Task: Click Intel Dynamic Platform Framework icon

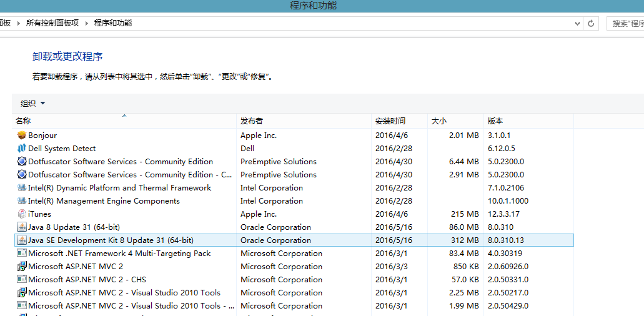Action: [22, 187]
